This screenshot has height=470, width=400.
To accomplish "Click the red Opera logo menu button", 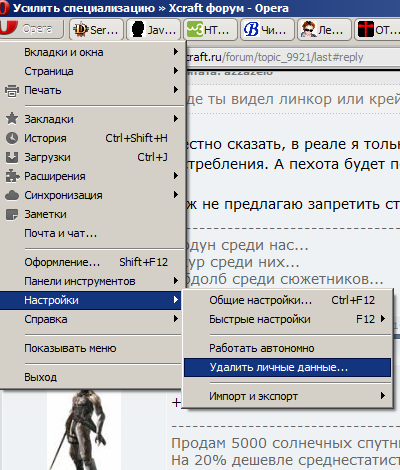I will [31, 29].
